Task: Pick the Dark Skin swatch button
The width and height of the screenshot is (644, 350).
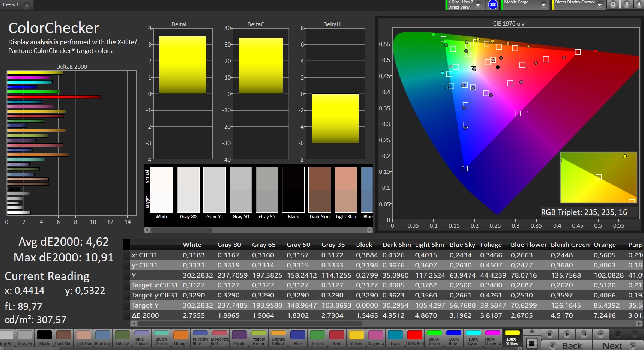Action: pos(63,338)
